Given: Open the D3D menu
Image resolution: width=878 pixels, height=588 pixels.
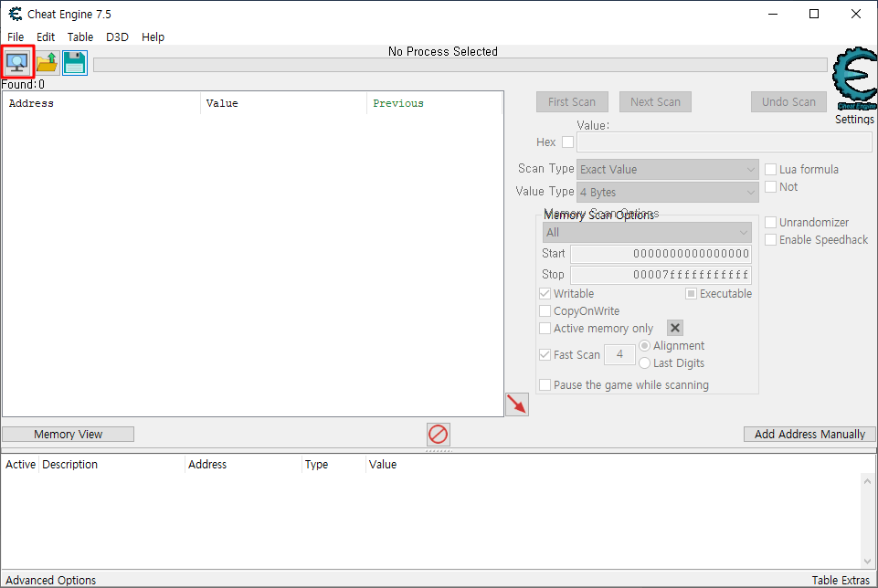Looking at the screenshot, I should tap(117, 37).
